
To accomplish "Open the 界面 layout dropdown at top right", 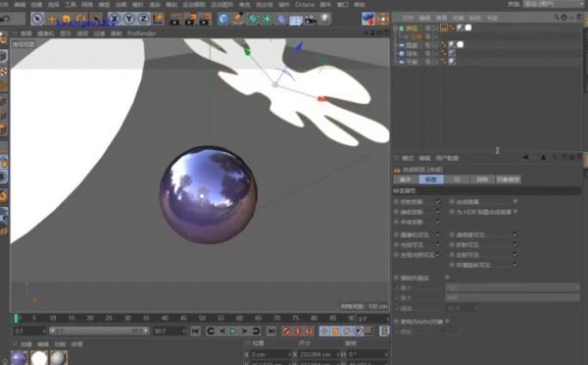I will pos(554,4).
